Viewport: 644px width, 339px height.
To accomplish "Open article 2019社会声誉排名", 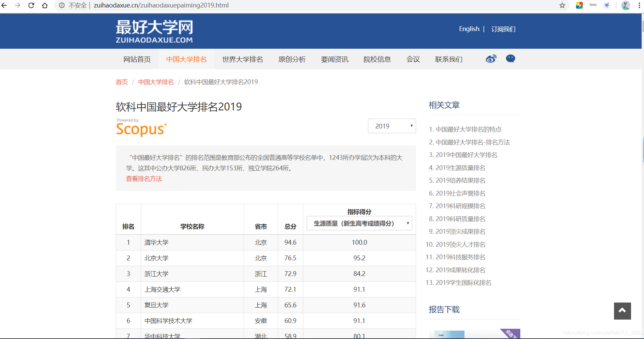I will [460, 194].
